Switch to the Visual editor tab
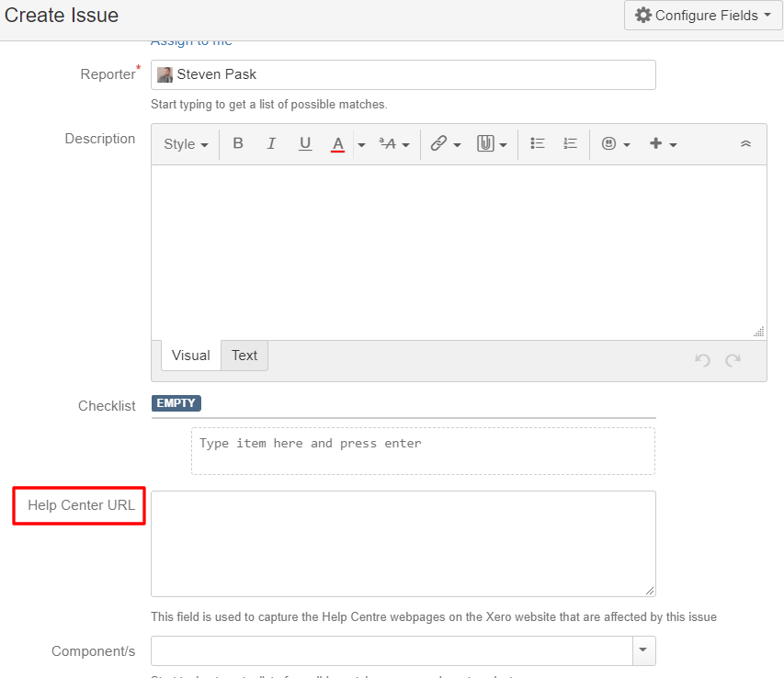Screen dimensions: 784x678 (x=190, y=356)
